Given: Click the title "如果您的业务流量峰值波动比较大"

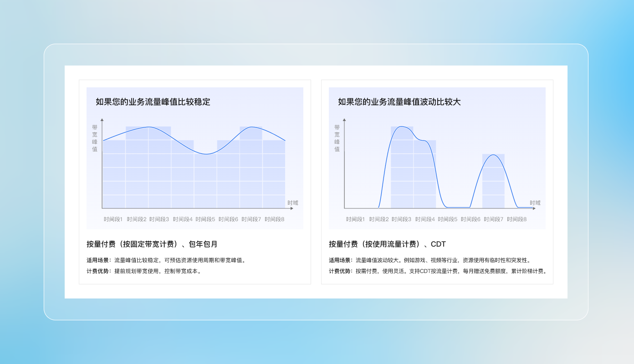Looking at the screenshot, I should pyautogui.click(x=399, y=102).
